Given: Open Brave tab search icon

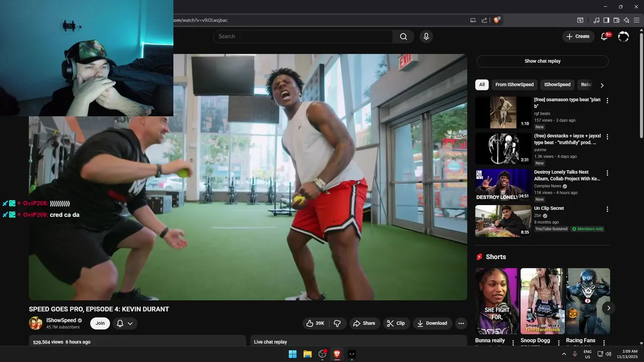Looking at the screenshot, I should [x=580, y=20].
